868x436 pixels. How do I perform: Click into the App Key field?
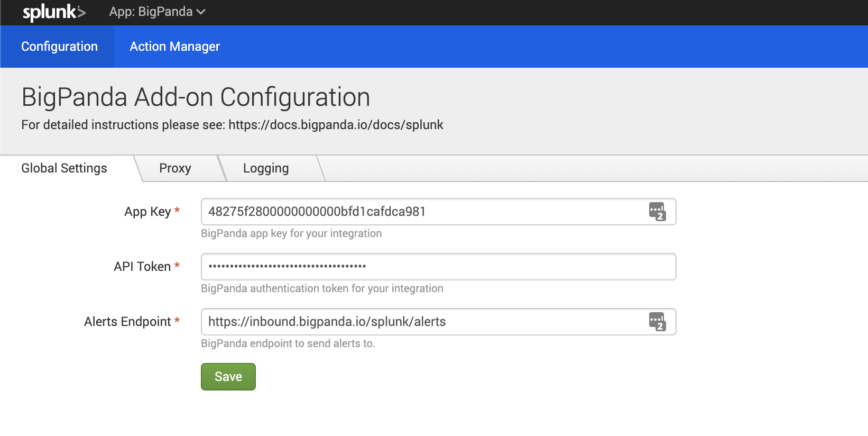(x=438, y=212)
